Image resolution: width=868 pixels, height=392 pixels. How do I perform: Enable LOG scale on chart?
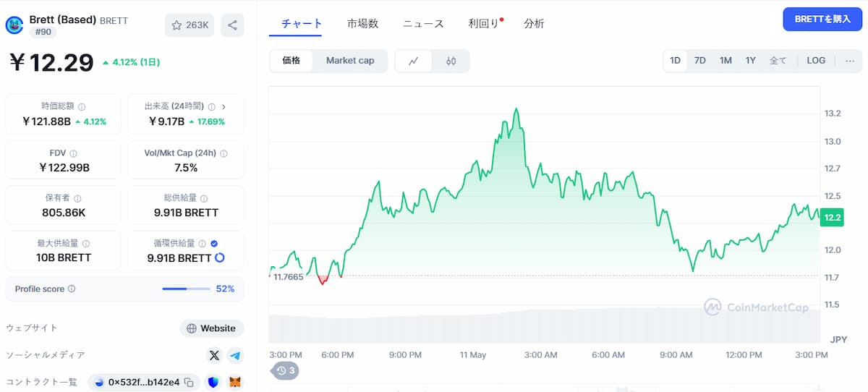tap(816, 61)
